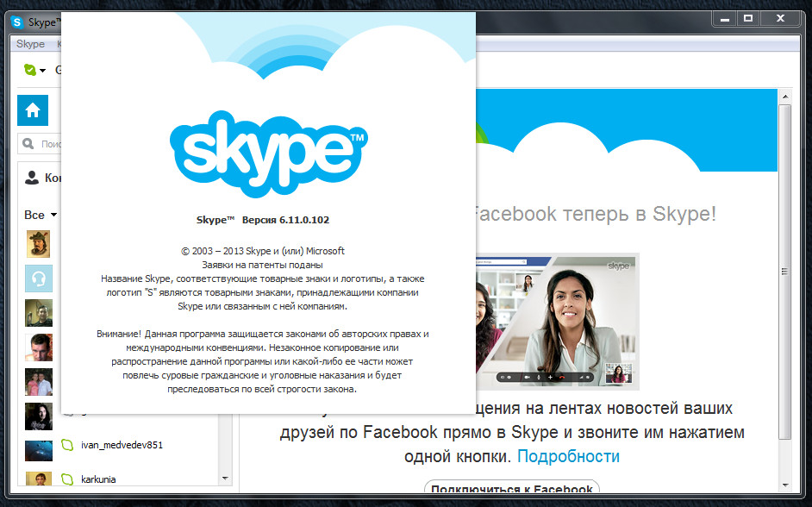Image resolution: width=812 pixels, height=507 pixels.
Task: Open the online status dropdown
Action: 42,71
